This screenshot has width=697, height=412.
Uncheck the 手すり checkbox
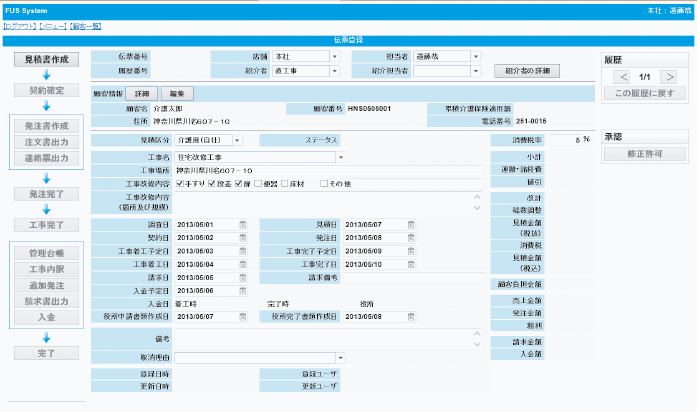[179, 184]
